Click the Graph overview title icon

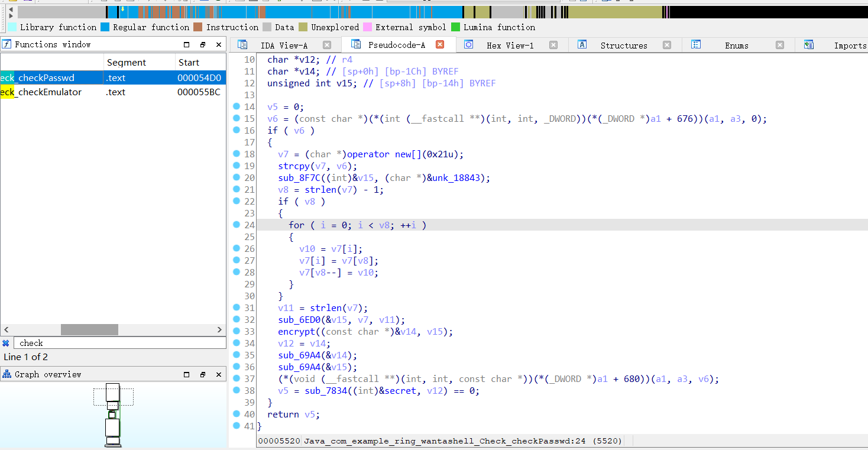[x=7, y=374]
